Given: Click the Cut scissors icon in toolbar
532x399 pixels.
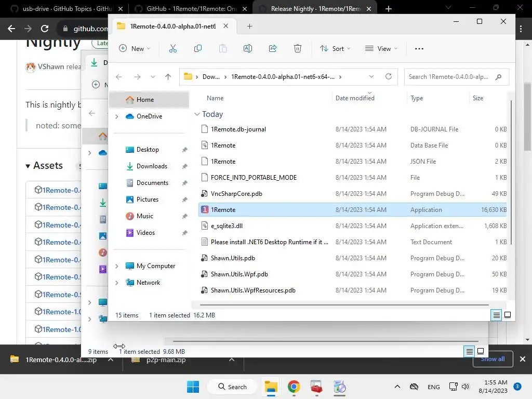Looking at the screenshot, I should pos(172,48).
